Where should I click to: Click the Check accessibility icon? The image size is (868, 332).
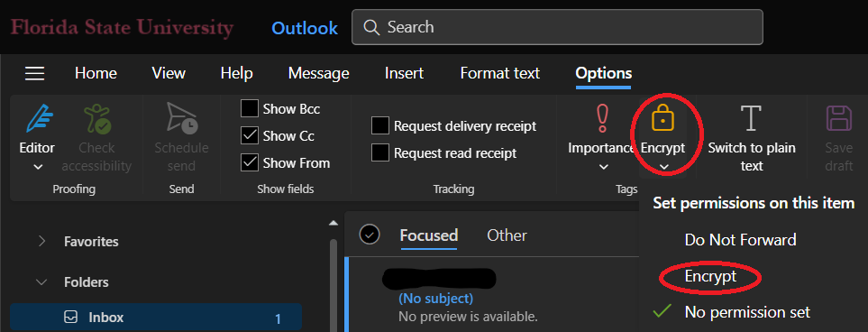pos(96,118)
